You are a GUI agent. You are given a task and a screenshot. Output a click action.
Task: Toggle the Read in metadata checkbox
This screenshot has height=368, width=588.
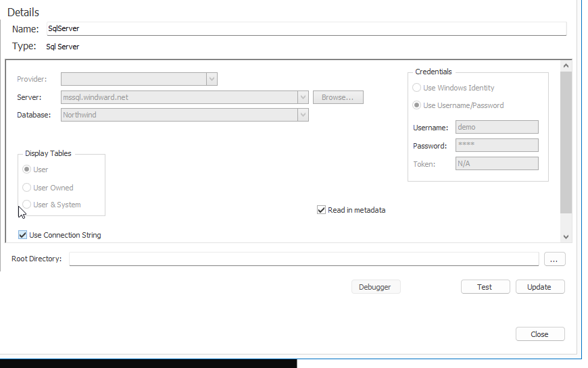pos(321,210)
